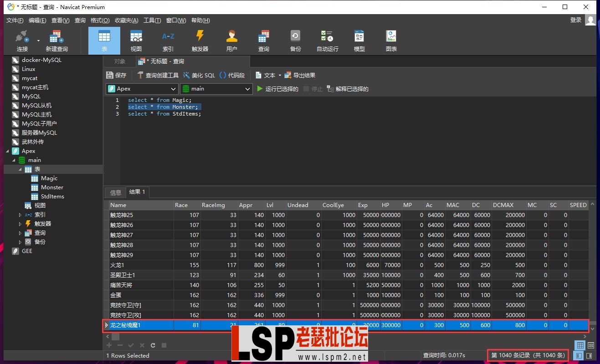This screenshot has width=600, height=364.
Task: Open the 查看(V) menu
Action: (x=60, y=20)
